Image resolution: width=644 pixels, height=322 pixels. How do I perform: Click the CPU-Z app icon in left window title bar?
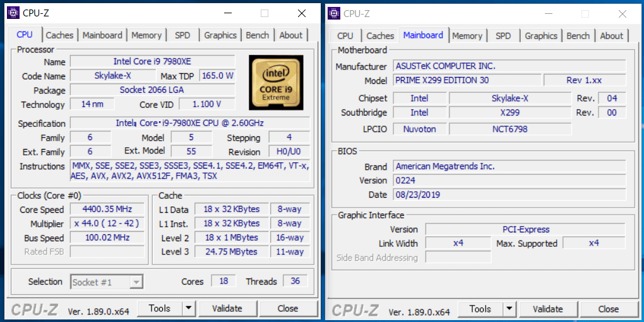pos(13,13)
